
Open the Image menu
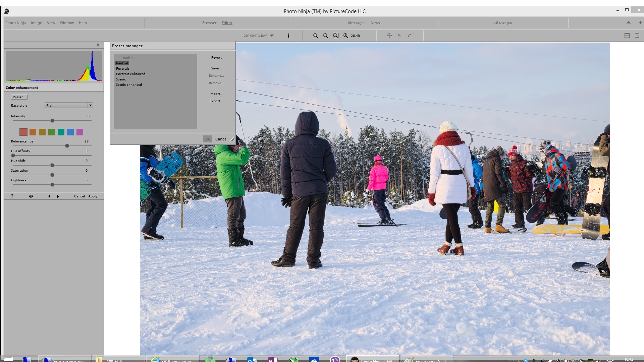(x=36, y=23)
